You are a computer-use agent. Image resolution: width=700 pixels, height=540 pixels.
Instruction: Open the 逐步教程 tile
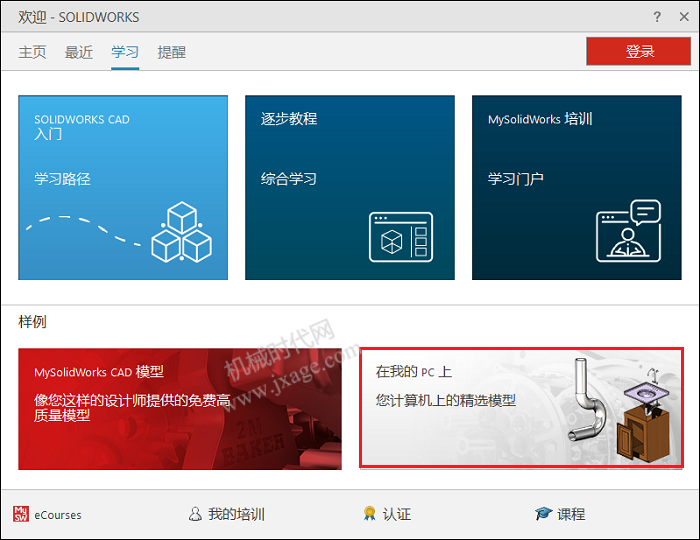350,187
